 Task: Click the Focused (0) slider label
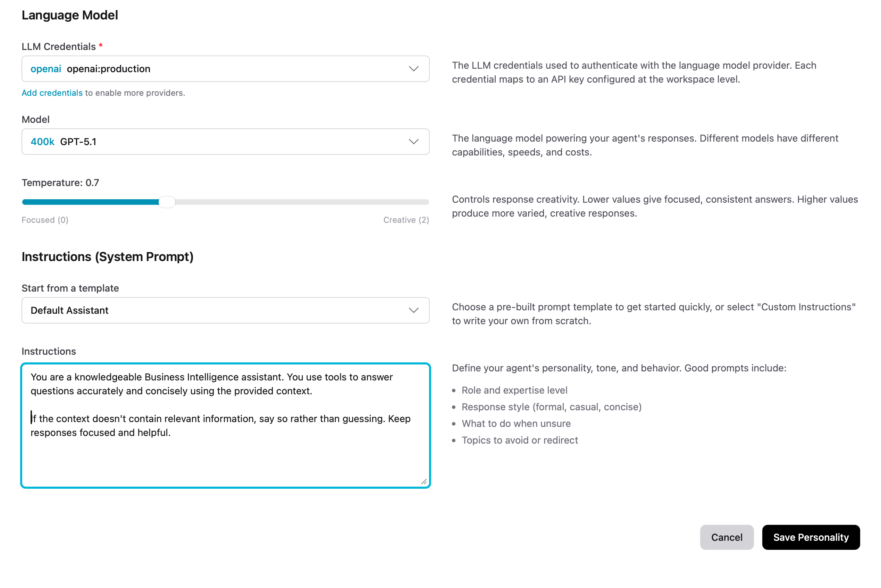coord(45,220)
